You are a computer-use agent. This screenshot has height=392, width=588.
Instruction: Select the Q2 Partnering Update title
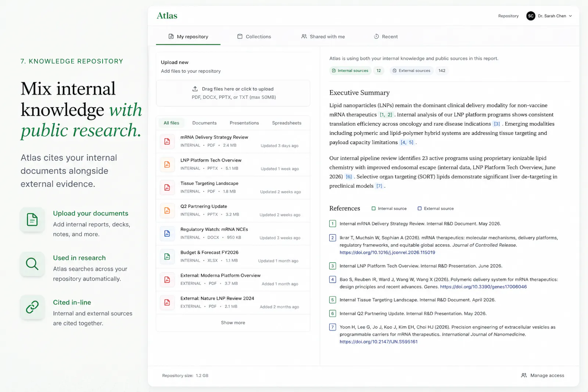(x=204, y=206)
